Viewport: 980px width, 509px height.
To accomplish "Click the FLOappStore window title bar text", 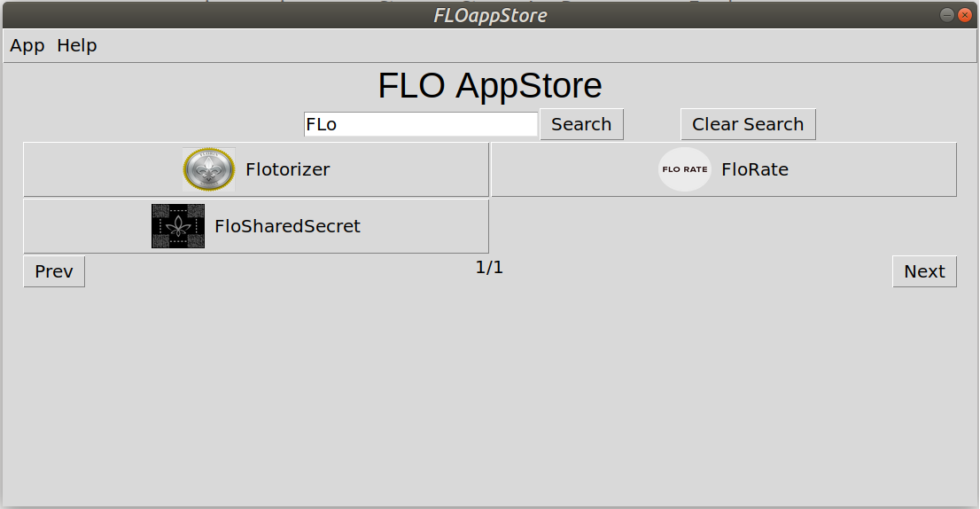I will (490, 15).
